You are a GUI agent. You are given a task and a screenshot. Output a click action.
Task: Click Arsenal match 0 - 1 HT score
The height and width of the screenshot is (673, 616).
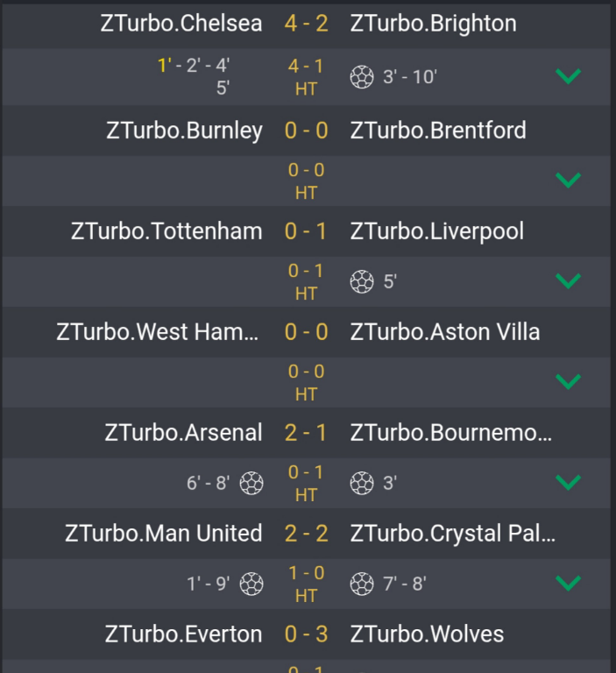(306, 483)
